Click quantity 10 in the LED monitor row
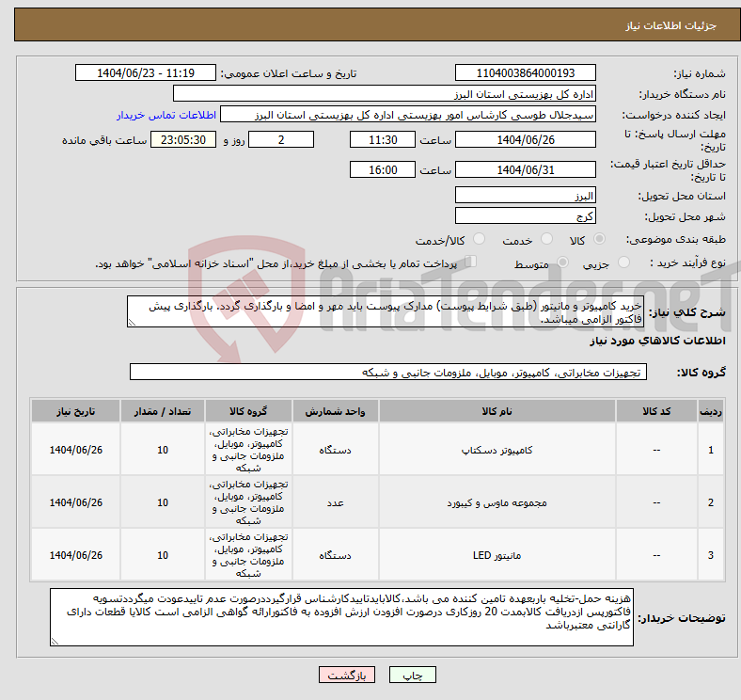Screen dimensions: 741x700 pyautogui.click(x=163, y=555)
